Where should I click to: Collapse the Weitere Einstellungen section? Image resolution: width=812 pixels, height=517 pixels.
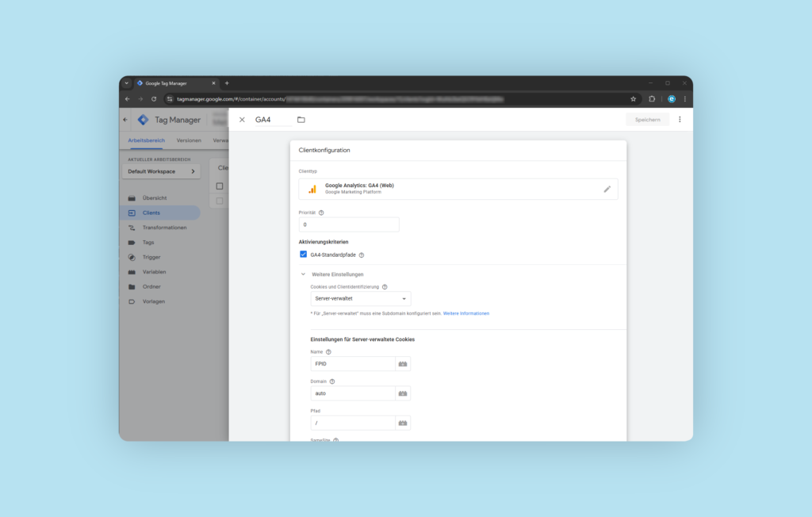[x=303, y=274]
